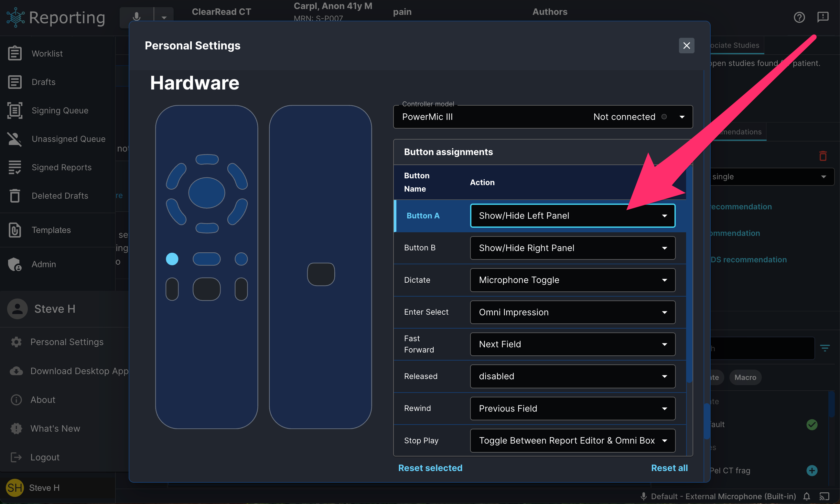Click the middle pill button on controller

[x=207, y=259]
